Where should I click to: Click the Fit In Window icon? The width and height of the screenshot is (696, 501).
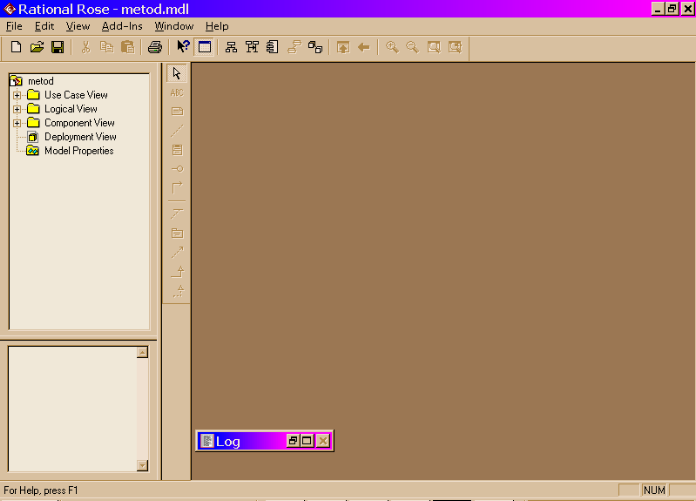434,47
